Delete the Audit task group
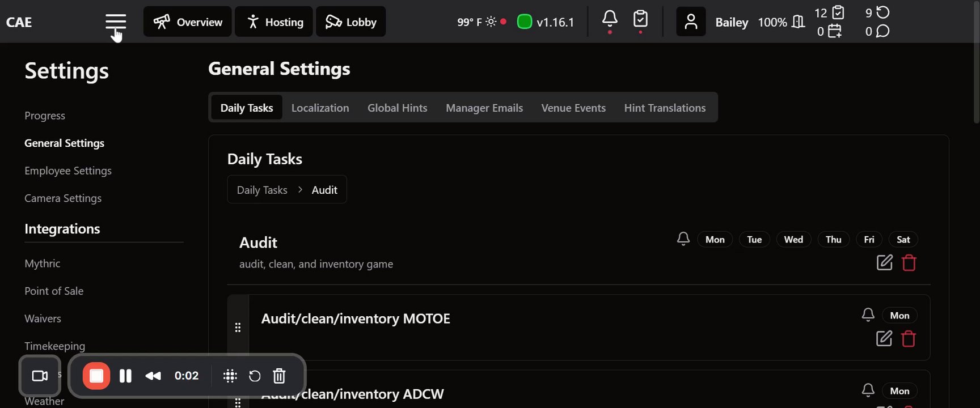The image size is (980, 408). click(909, 263)
